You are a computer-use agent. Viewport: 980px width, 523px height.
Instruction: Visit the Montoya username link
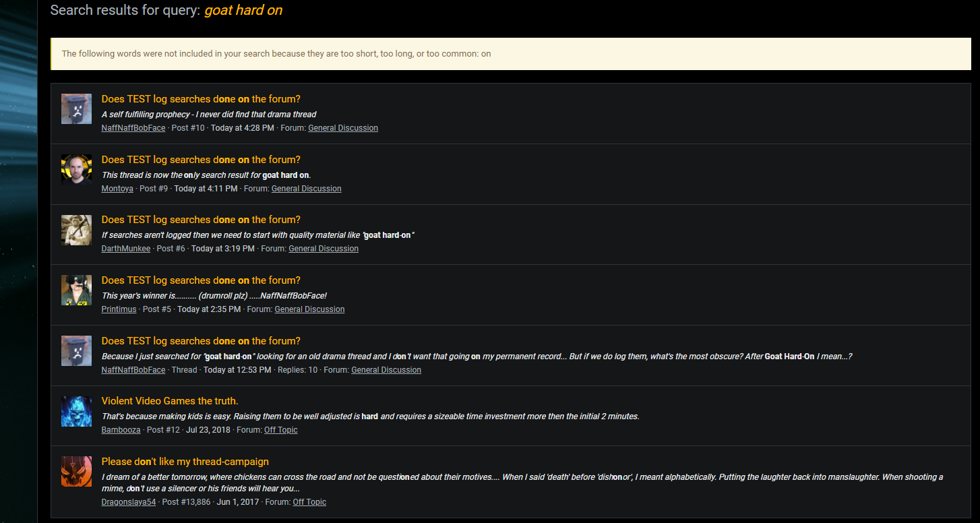117,189
